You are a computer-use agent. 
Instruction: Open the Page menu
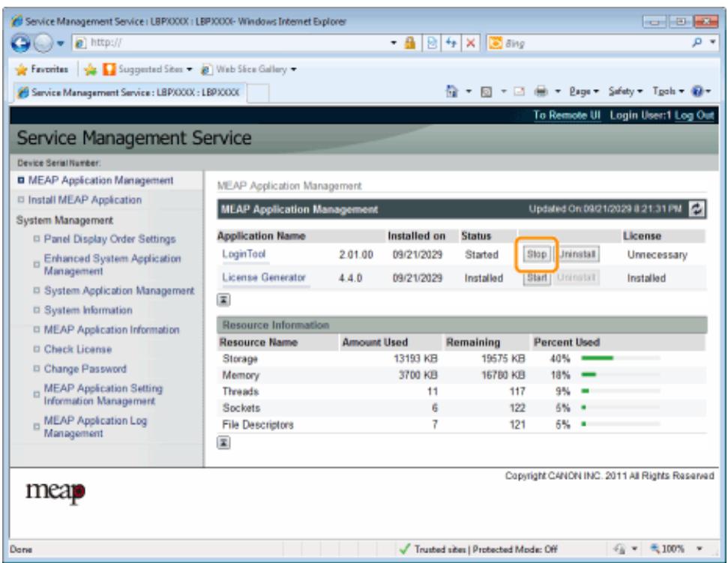click(584, 92)
